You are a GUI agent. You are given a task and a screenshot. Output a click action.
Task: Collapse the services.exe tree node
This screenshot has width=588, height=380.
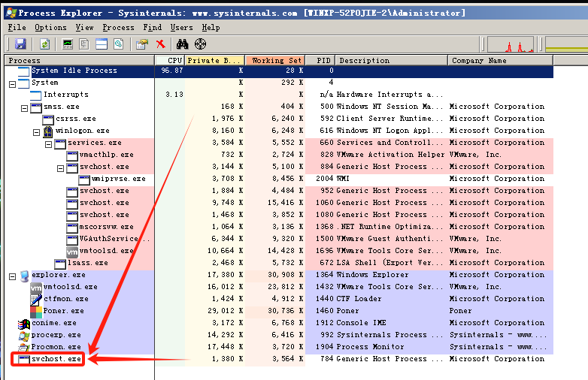pos(48,144)
